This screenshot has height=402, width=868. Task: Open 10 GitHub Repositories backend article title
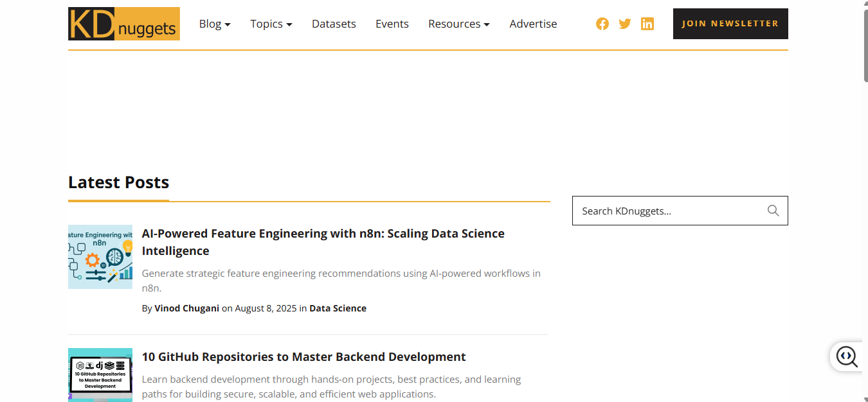coord(303,356)
